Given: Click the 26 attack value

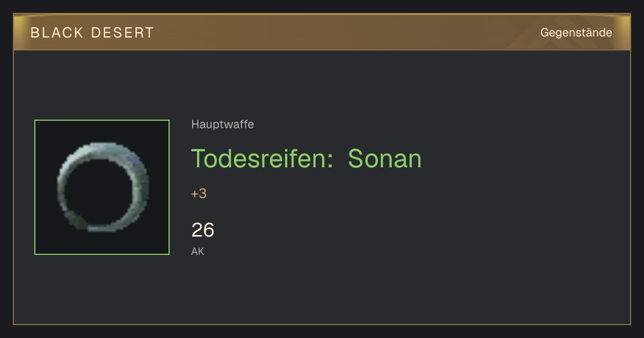Looking at the screenshot, I should click(x=203, y=230).
